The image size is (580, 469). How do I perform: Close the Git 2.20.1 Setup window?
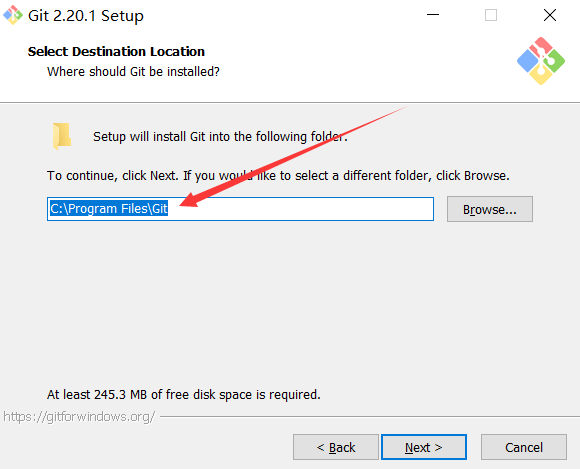click(550, 15)
